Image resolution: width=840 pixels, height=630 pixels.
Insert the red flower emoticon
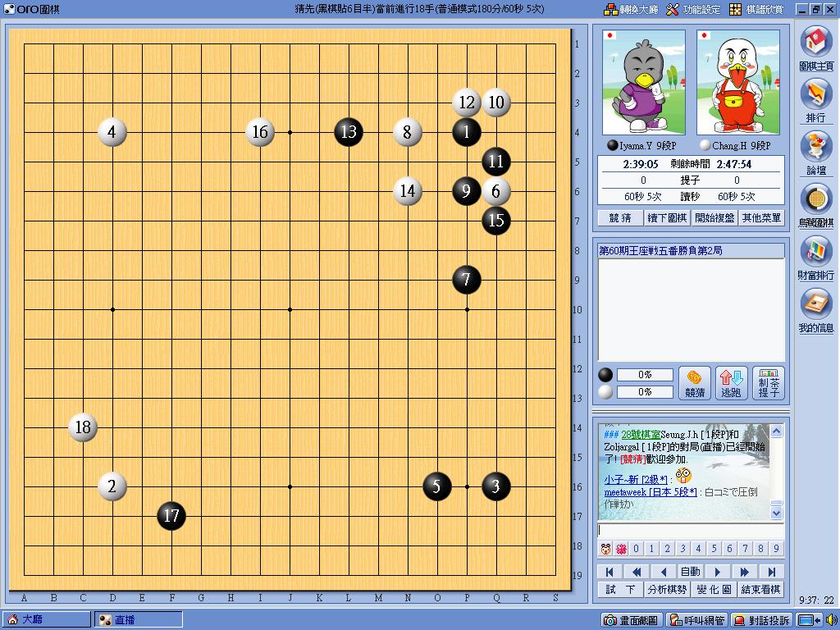621,549
